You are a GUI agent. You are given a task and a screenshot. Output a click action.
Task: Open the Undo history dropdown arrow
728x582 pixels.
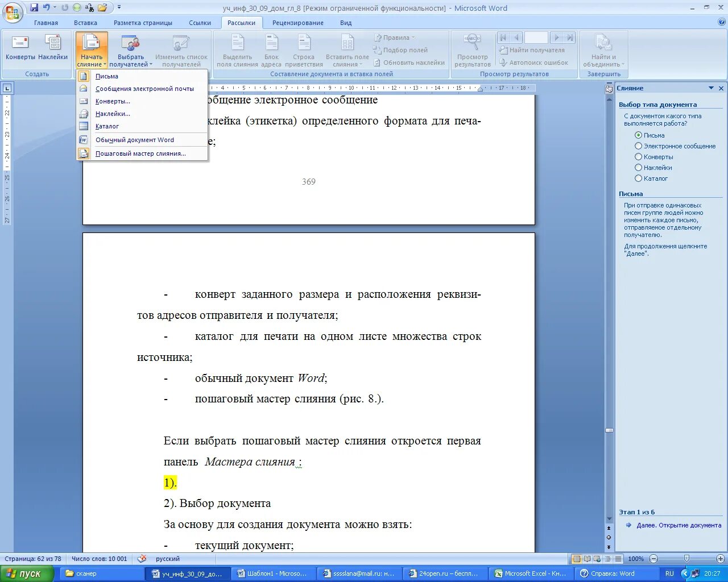(x=55, y=8)
